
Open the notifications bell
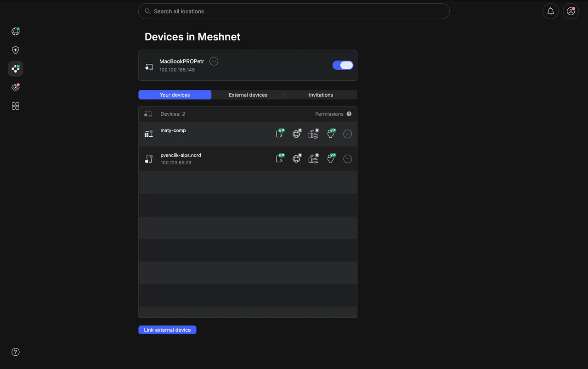[x=550, y=11]
